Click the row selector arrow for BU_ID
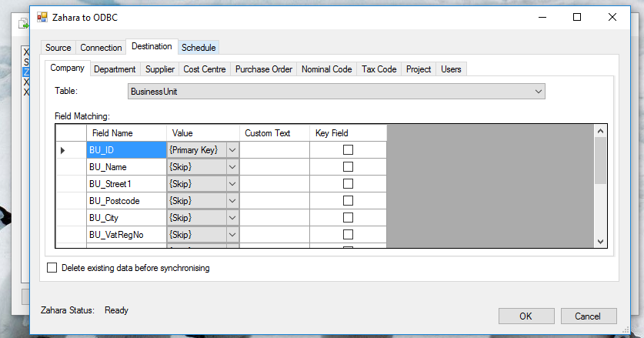Viewport: 644px width, 338px height. (x=63, y=150)
